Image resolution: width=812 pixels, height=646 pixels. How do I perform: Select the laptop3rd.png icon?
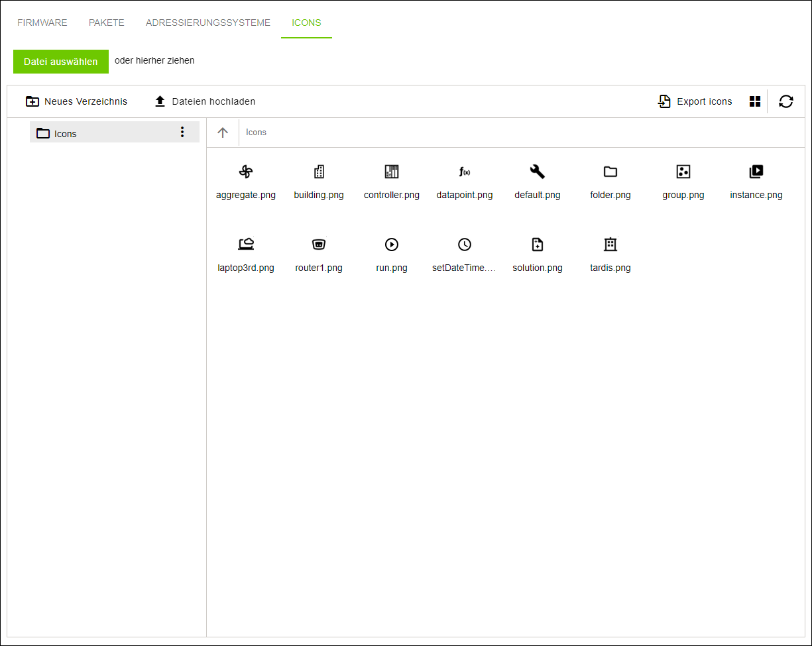pyautogui.click(x=246, y=244)
